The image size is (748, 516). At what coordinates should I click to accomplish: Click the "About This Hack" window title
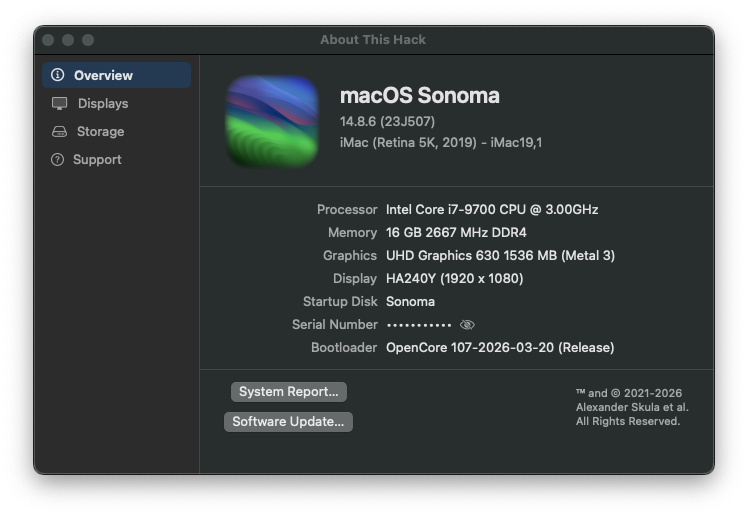tap(373, 40)
